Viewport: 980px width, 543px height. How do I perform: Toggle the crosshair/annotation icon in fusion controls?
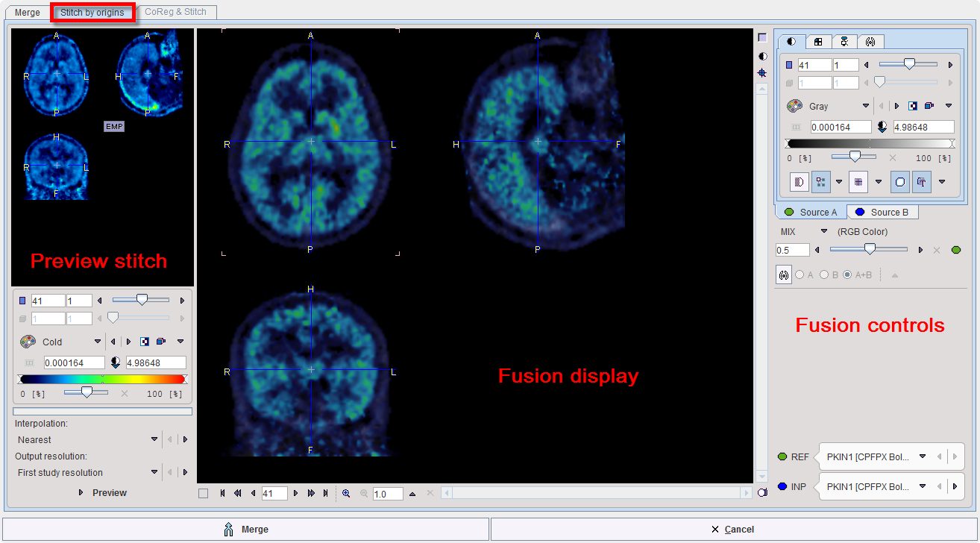922,181
